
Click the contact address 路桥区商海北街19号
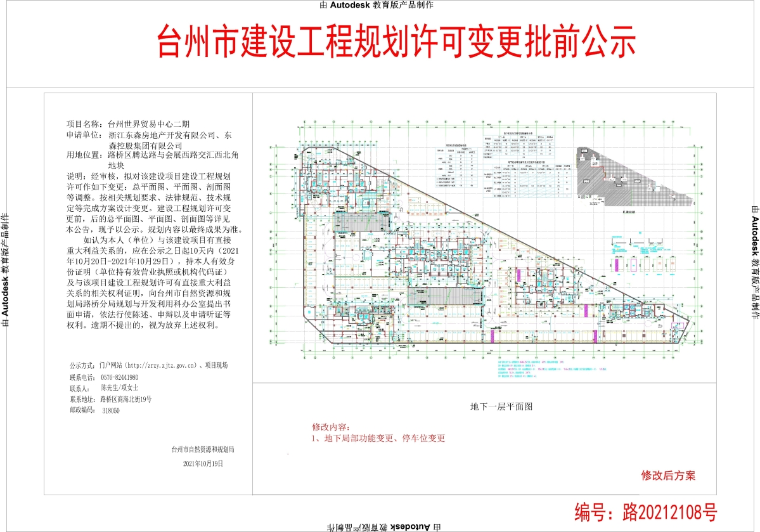click(126, 399)
